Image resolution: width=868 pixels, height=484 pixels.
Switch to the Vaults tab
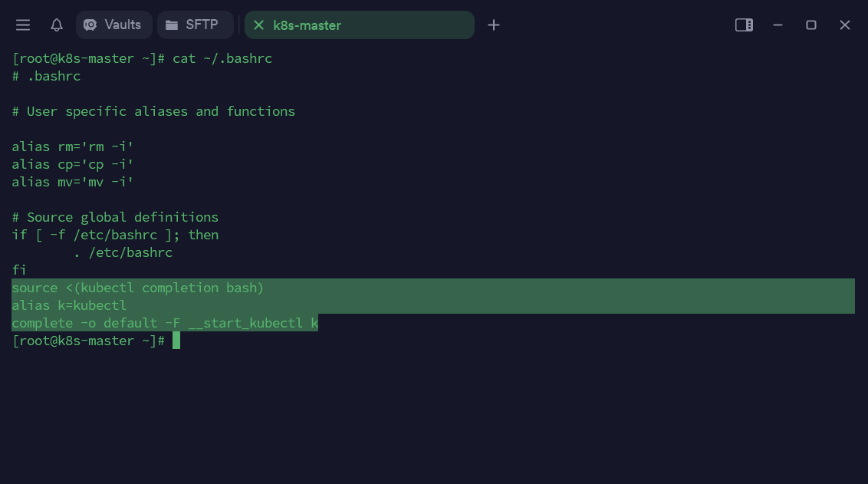tap(113, 25)
